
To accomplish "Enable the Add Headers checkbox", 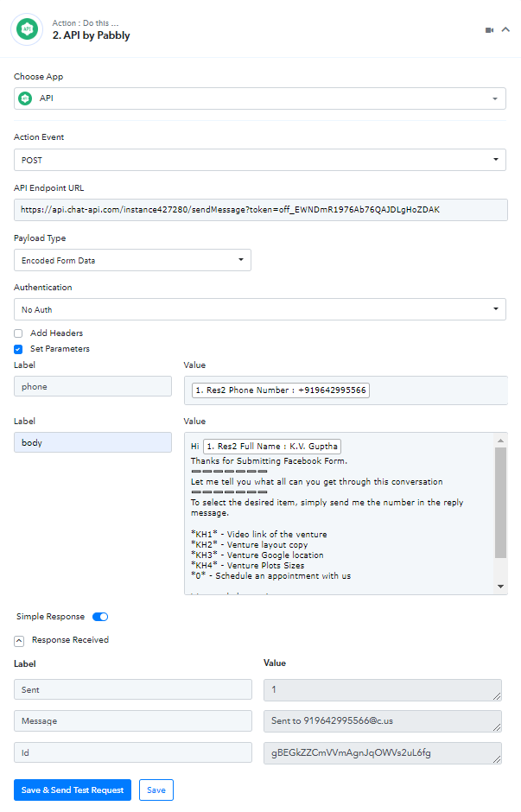I will [x=18, y=333].
